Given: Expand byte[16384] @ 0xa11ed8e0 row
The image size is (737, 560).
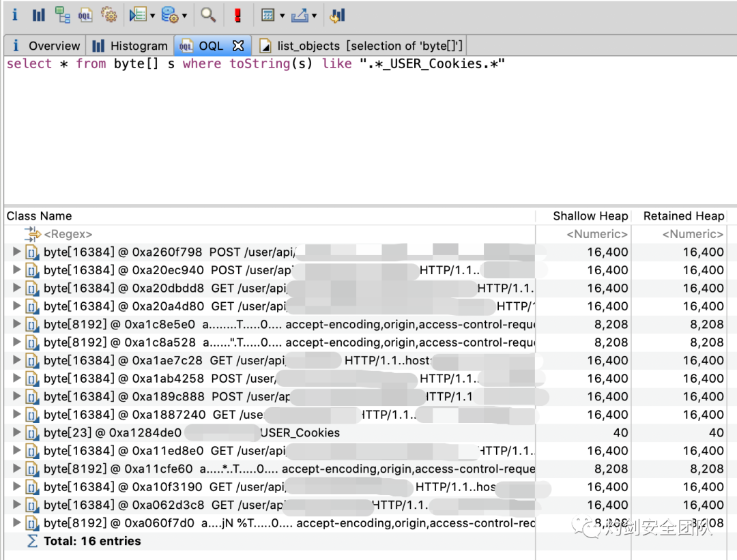Looking at the screenshot, I should [x=16, y=451].
